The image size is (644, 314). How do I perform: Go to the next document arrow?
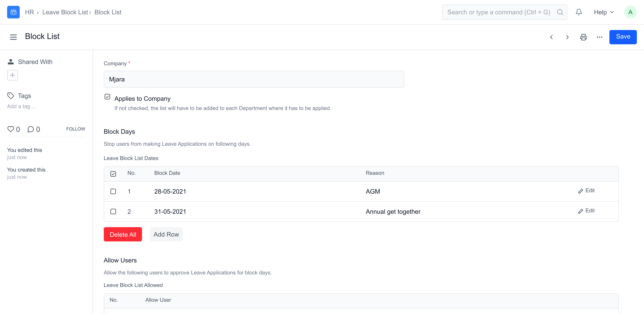click(x=567, y=37)
